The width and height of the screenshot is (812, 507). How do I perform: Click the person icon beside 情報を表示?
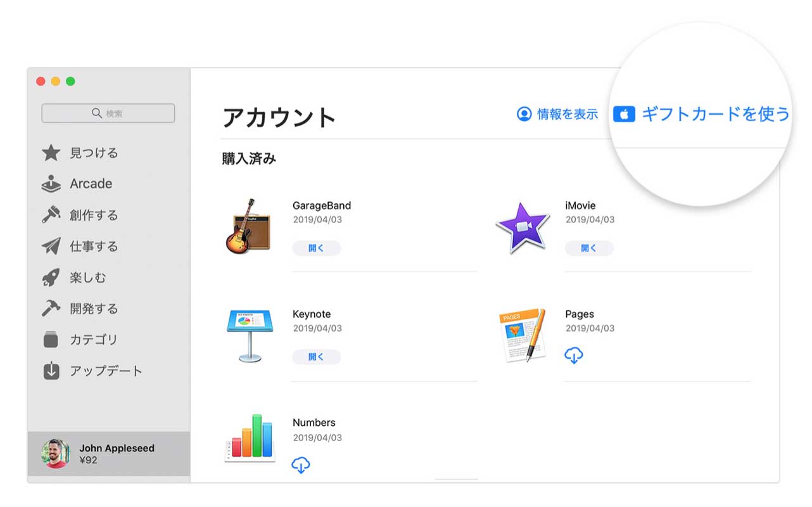tap(524, 114)
